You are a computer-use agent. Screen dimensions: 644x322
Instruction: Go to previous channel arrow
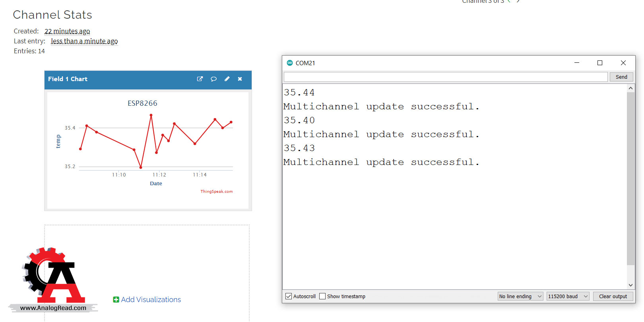(510, 1)
